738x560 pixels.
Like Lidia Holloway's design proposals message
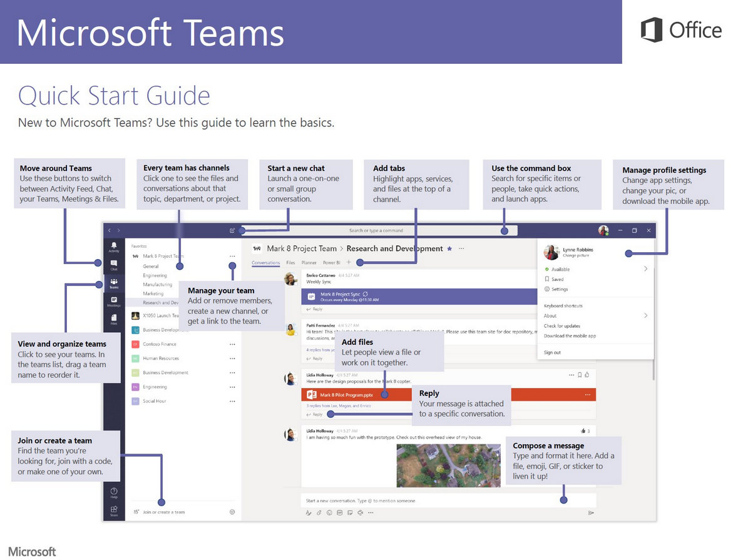point(587,375)
